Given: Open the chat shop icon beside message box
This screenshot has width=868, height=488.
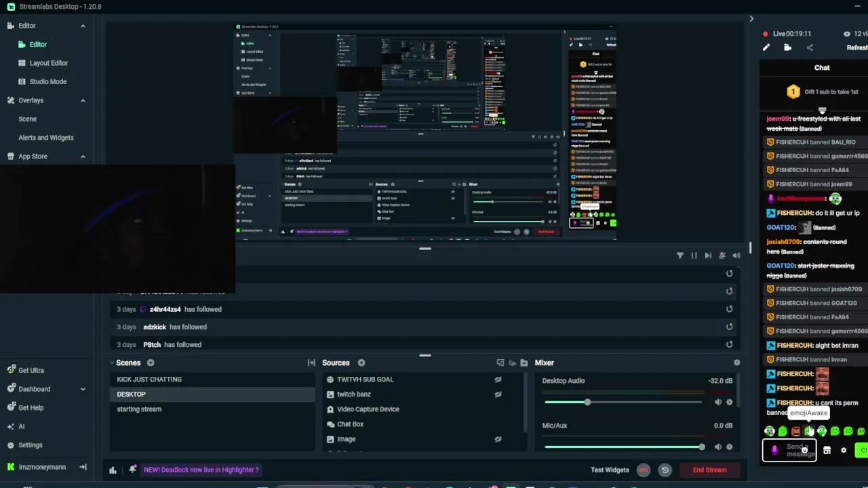Looking at the screenshot, I should click(x=827, y=450).
